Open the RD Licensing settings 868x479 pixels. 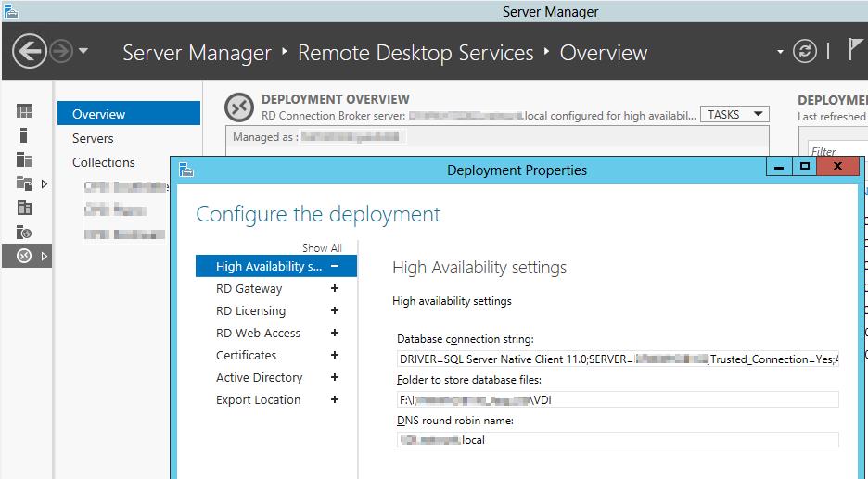(x=250, y=311)
